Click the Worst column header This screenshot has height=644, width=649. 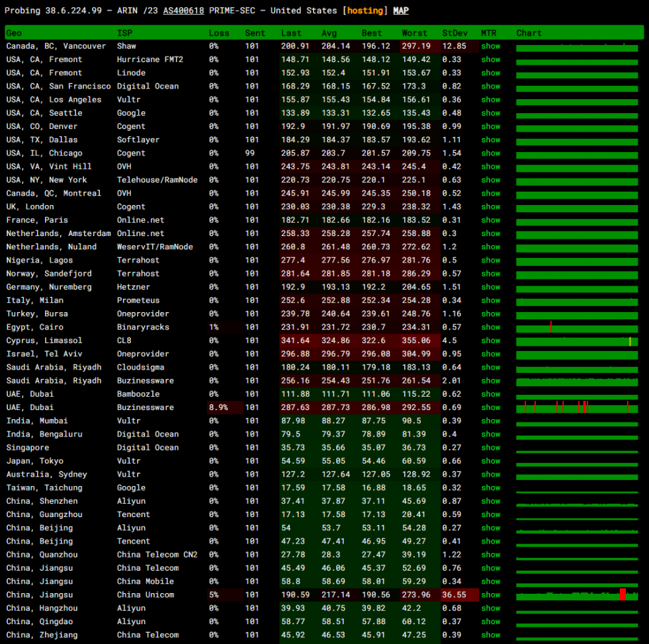[x=414, y=33]
